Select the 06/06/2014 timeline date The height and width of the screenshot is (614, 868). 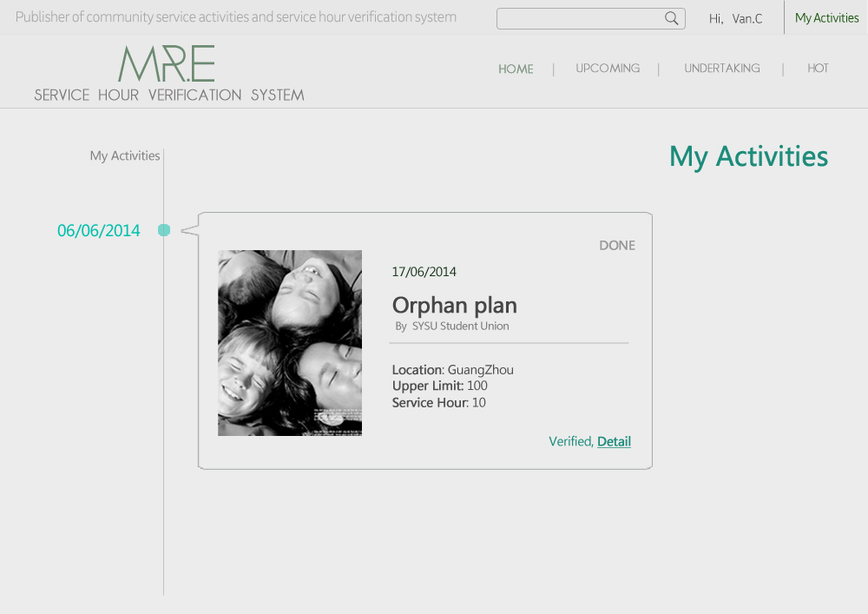[x=99, y=230]
